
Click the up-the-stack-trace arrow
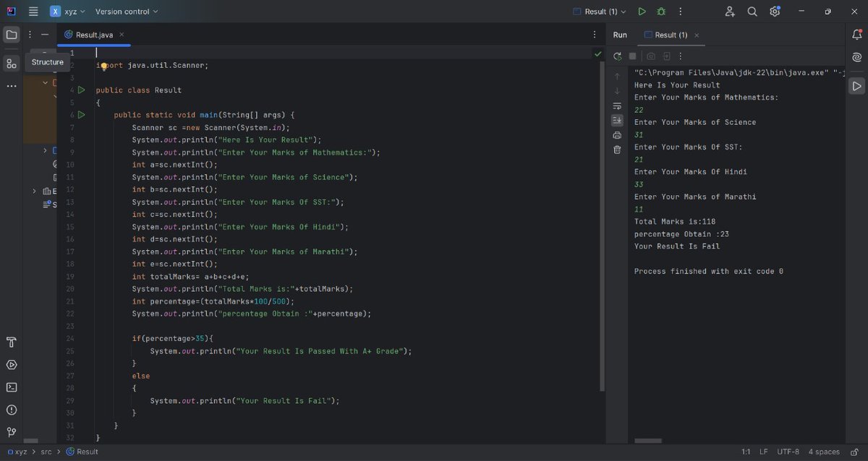tap(617, 76)
